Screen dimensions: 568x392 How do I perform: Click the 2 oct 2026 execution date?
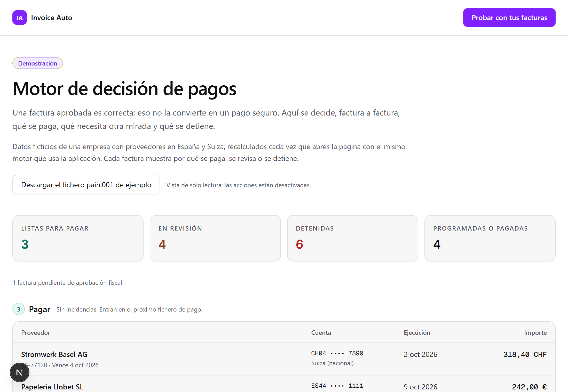tap(421, 354)
